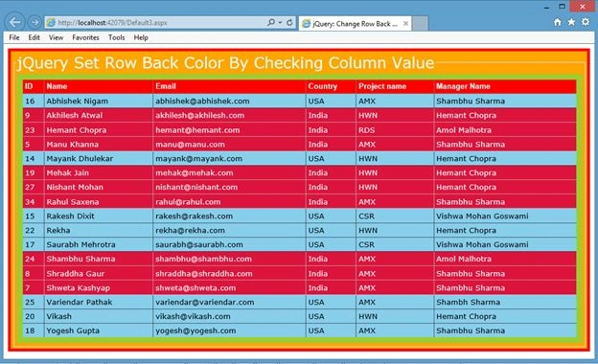Image resolution: width=598 pixels, height=364 pixels.
Task: Select the Mayank Dhulekar cell
Action: [99, 159]
